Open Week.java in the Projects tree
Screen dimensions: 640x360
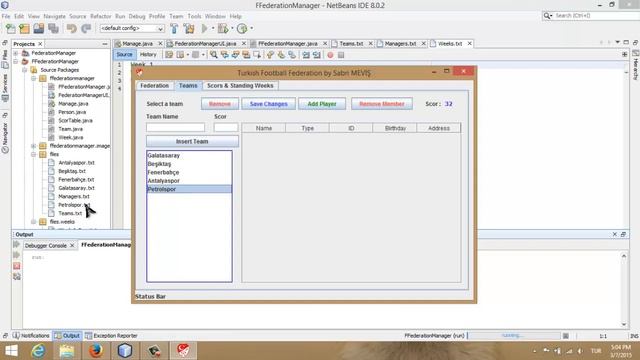(71, 138)
